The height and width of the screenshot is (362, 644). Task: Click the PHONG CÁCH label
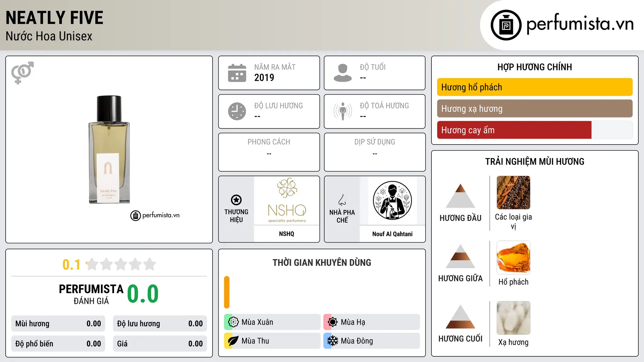point(269,142)
